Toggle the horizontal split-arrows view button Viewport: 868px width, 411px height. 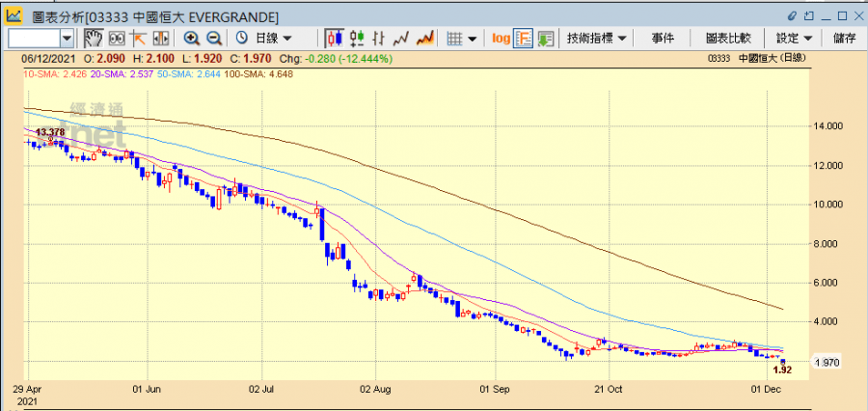pos(161,38)
